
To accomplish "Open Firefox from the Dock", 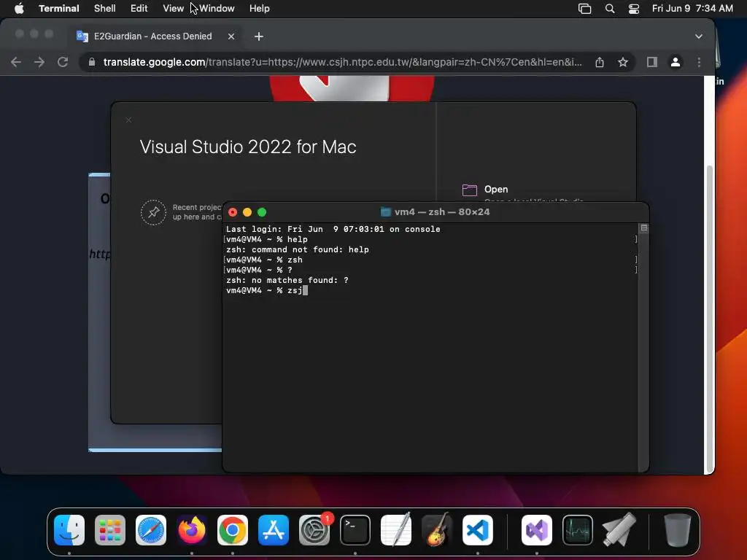I will pos(192,530).
